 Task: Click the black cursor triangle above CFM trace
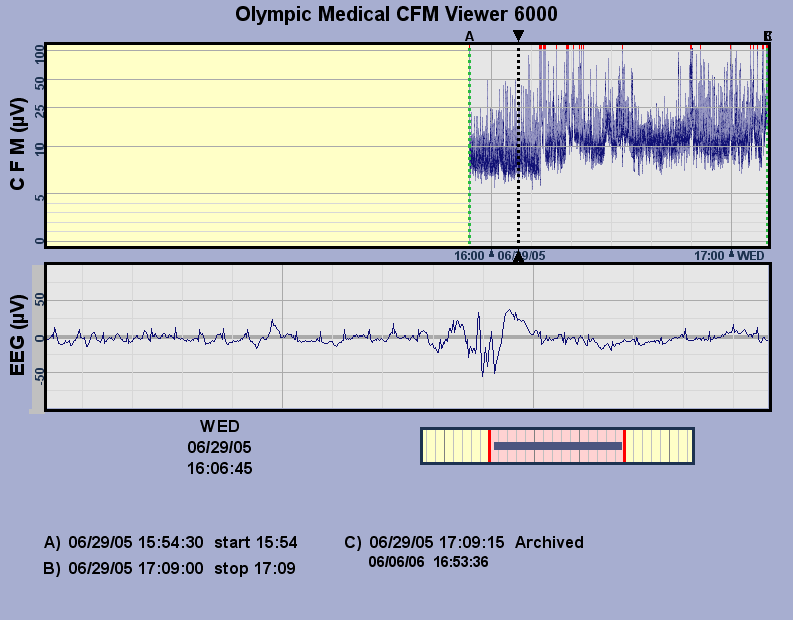click(x=518, y=35)
